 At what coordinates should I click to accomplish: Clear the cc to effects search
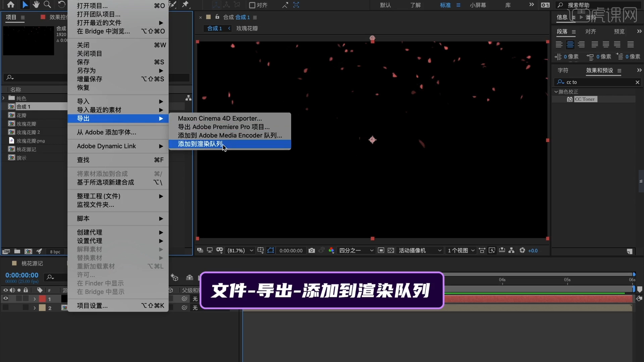tap(637, 82)
